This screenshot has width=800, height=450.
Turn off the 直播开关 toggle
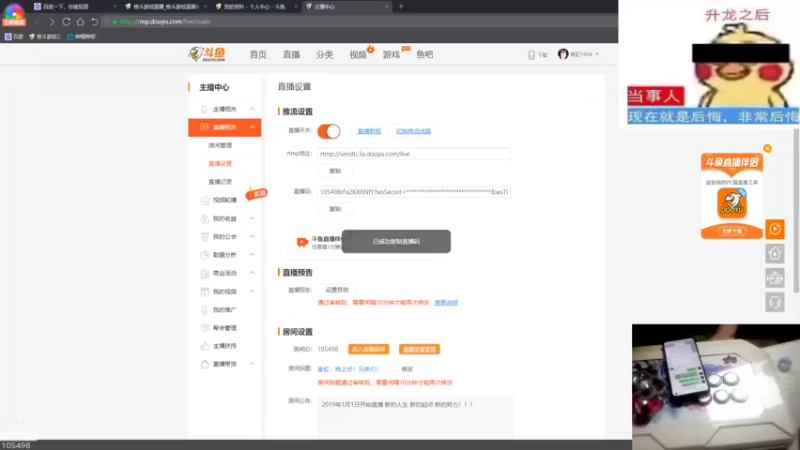tap(329, 131)
